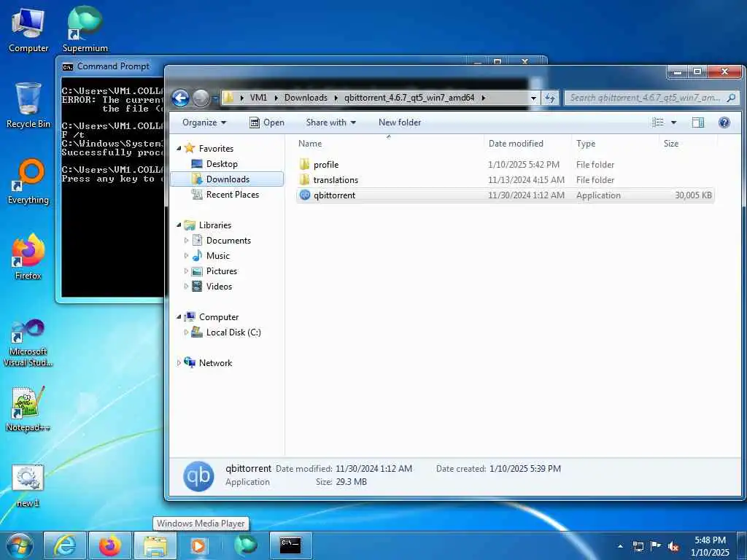Show hidden tray icons arrow

620,547
